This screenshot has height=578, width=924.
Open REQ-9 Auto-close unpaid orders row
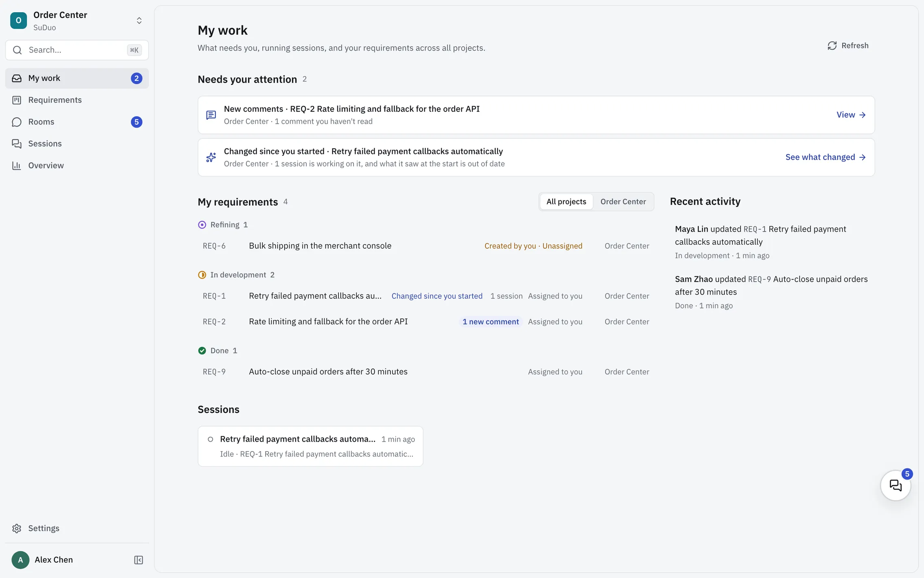426,372
